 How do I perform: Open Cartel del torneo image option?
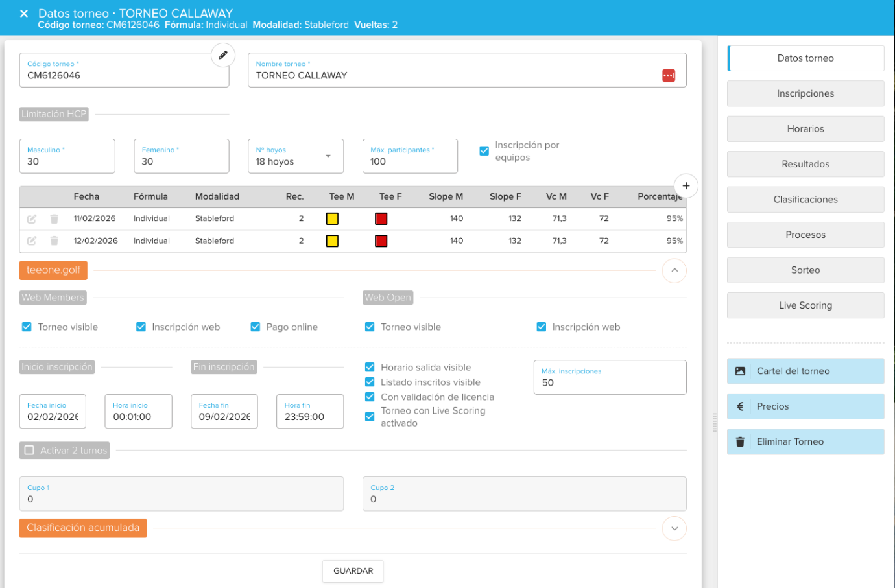805,371
